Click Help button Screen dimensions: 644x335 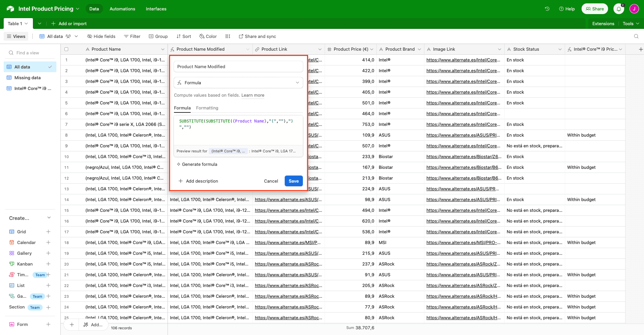[x=567, y=9]
